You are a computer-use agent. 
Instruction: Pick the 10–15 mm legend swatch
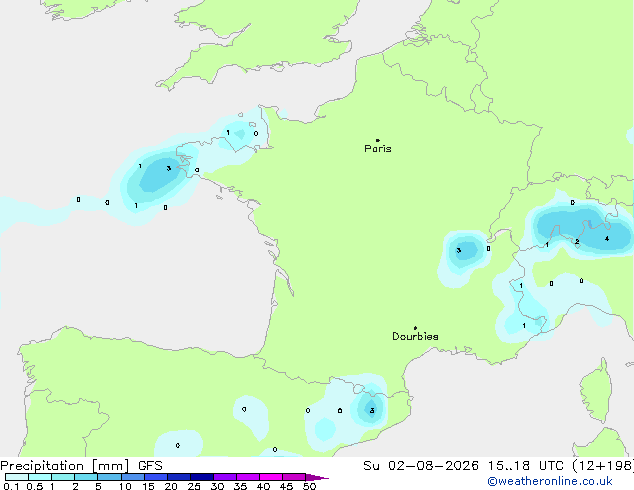click(x=132, y=477)
